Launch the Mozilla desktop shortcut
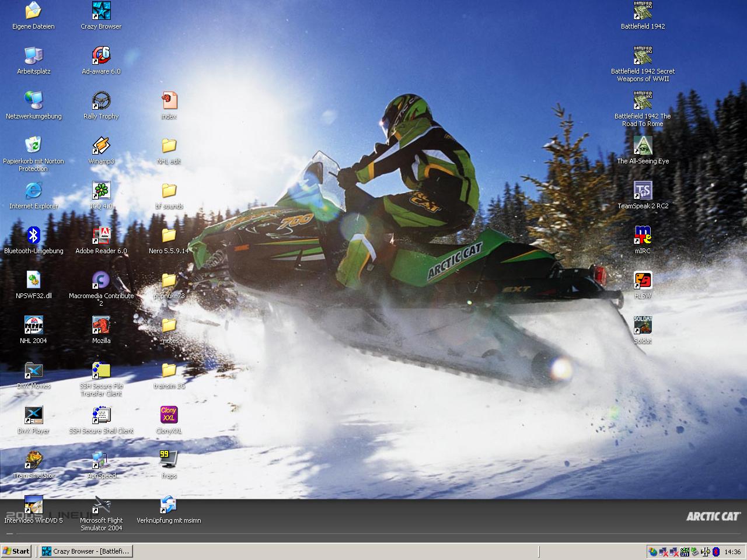This screenshot has width=747, height=560. point(102,325)
